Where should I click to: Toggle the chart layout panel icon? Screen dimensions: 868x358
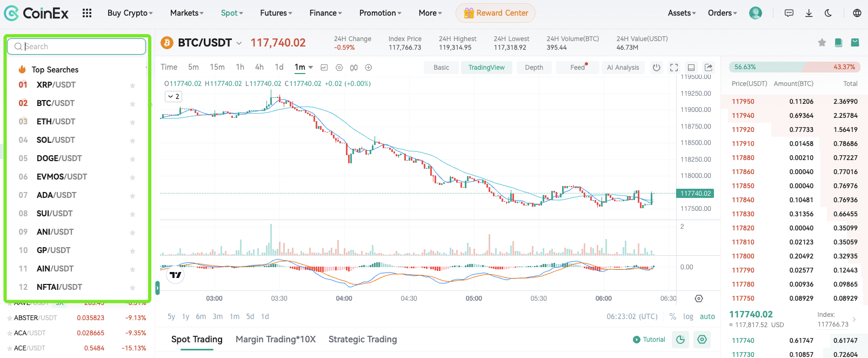click(x=691, y=68)
